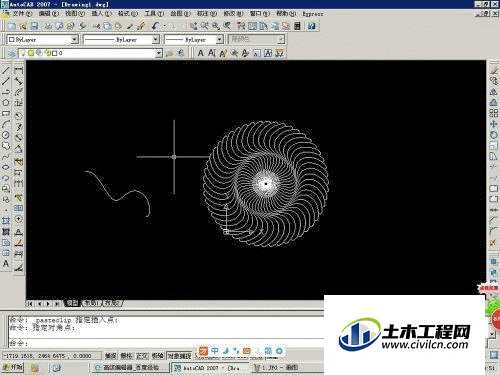
Task: Open the 工具 (Tools) menu
Action: point(154,14)
